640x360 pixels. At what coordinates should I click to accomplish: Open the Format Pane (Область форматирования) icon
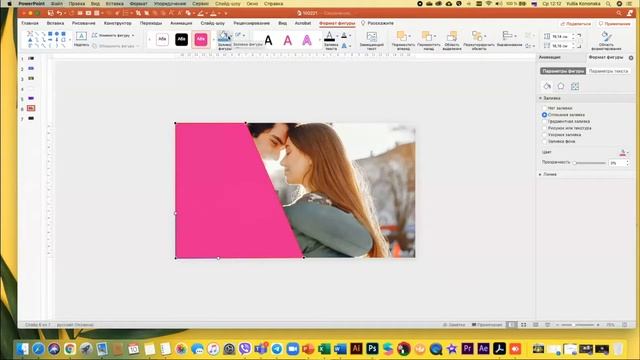pyautogui.click(x=606, y=36)
